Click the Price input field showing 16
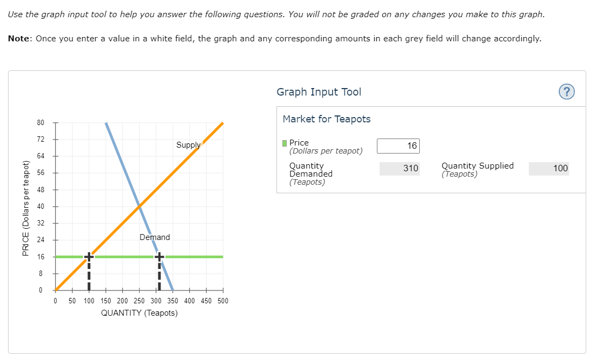597x364 pixels. tap(398, 145)
